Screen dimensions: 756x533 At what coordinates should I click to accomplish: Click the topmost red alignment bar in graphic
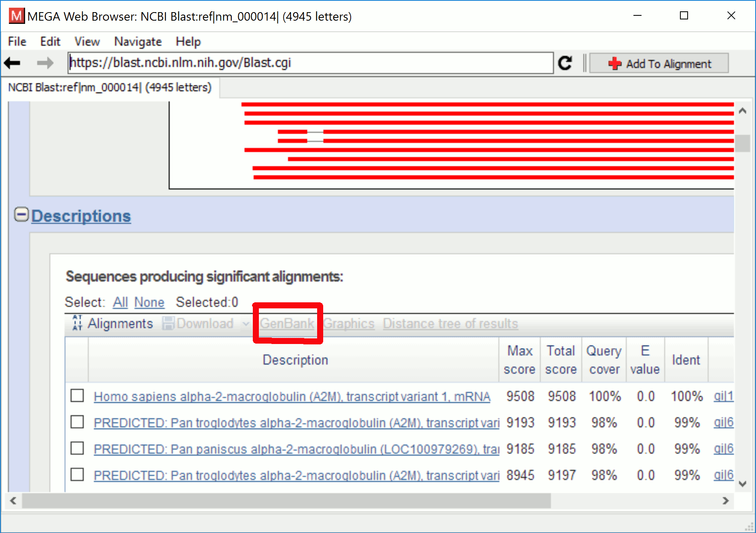pos(487,104)
